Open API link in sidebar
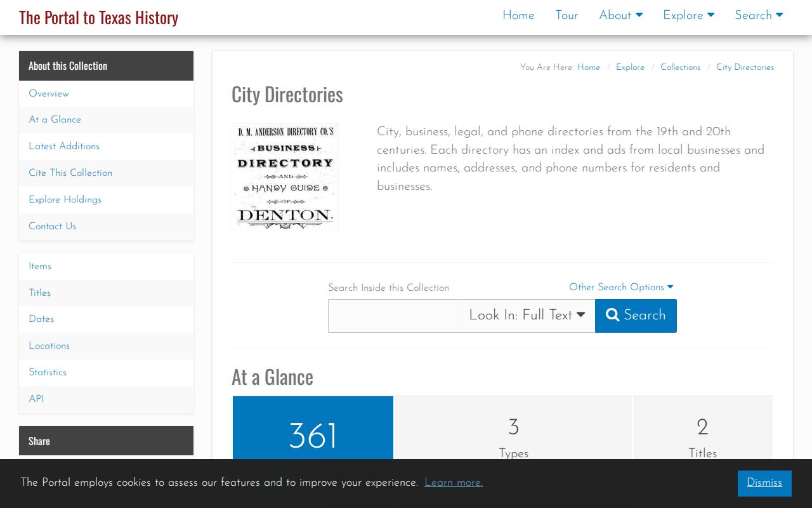Viewport: 812px width, 508px height. (x=106, y=399)
